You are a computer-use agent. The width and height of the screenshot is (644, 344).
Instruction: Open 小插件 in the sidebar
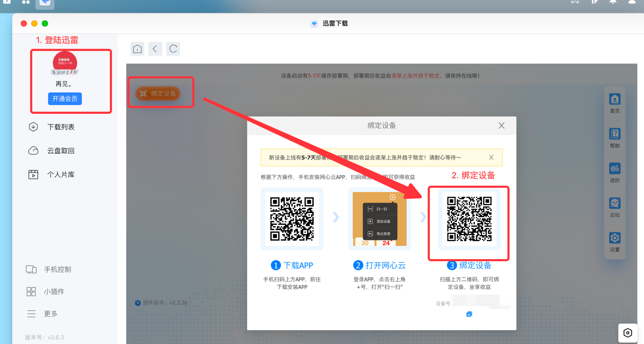tap(54, 291)
